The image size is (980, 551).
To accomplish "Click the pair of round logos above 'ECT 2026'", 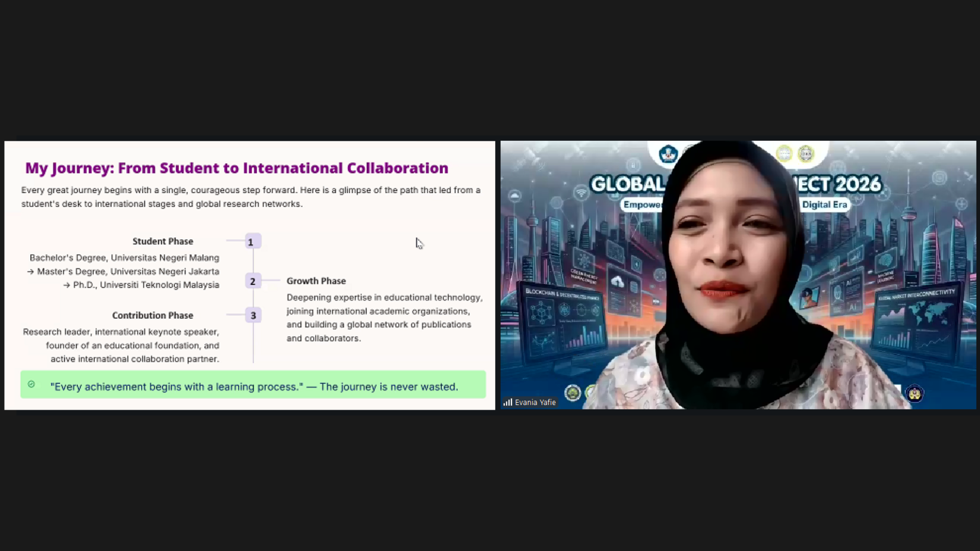I will coord(795,154).
